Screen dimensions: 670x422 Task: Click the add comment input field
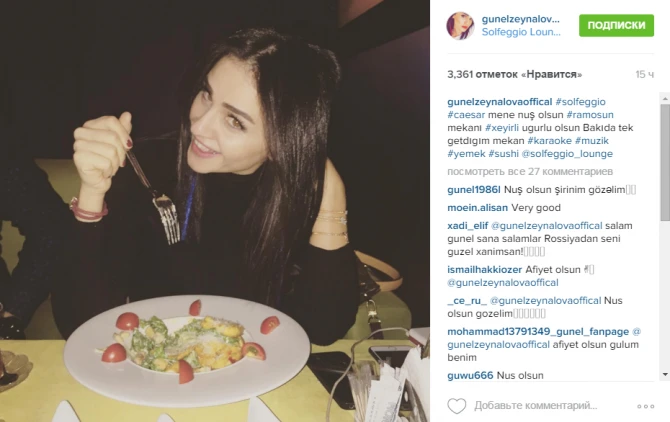(x=551, y=406)
